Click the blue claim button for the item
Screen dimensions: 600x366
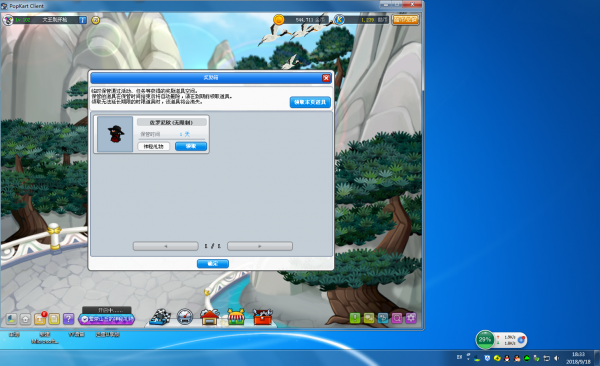(191, 146)
